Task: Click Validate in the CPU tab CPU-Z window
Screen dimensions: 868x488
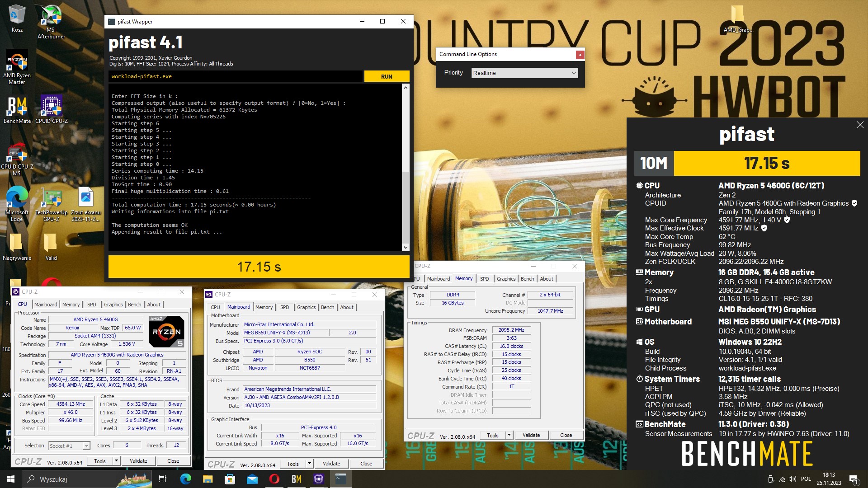Action: point(138,461)
